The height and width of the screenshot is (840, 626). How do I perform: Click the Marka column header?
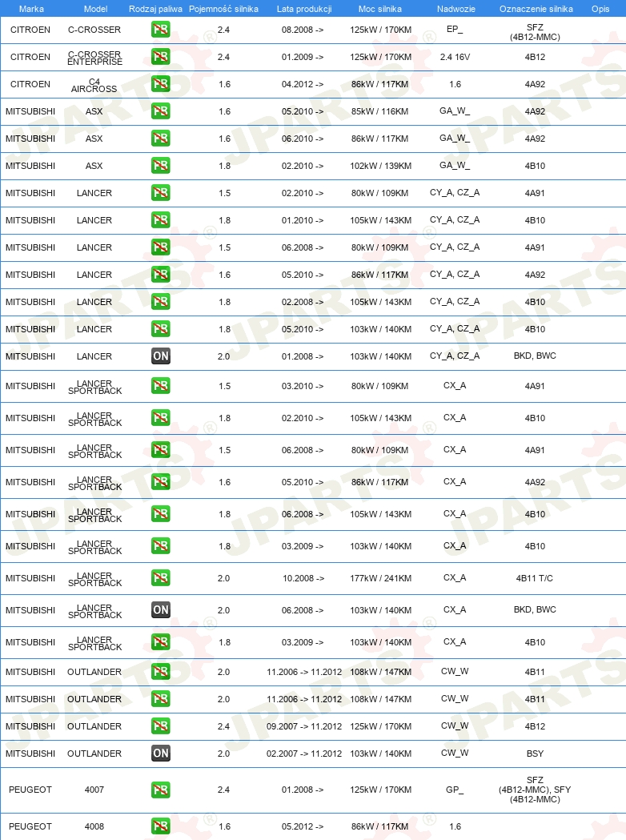31,9
